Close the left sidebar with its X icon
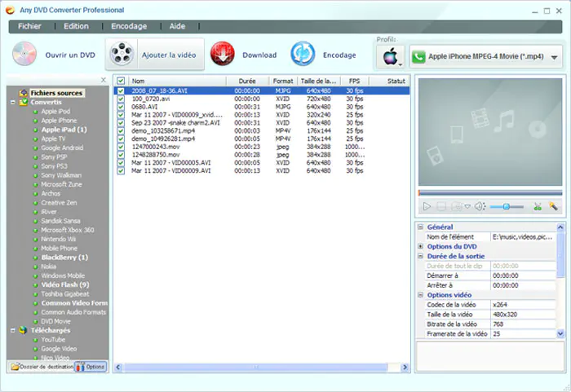Image resolution: width=571 pixels, height=392 pixels. [x=104, y=80]
